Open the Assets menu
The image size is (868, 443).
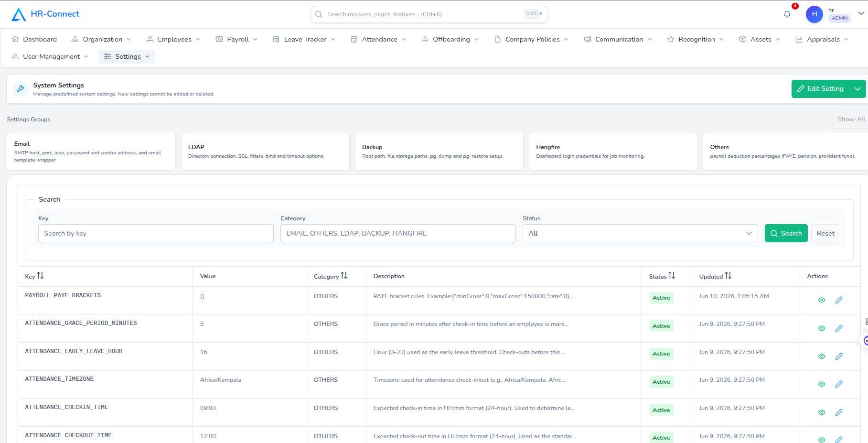(760, 39)
